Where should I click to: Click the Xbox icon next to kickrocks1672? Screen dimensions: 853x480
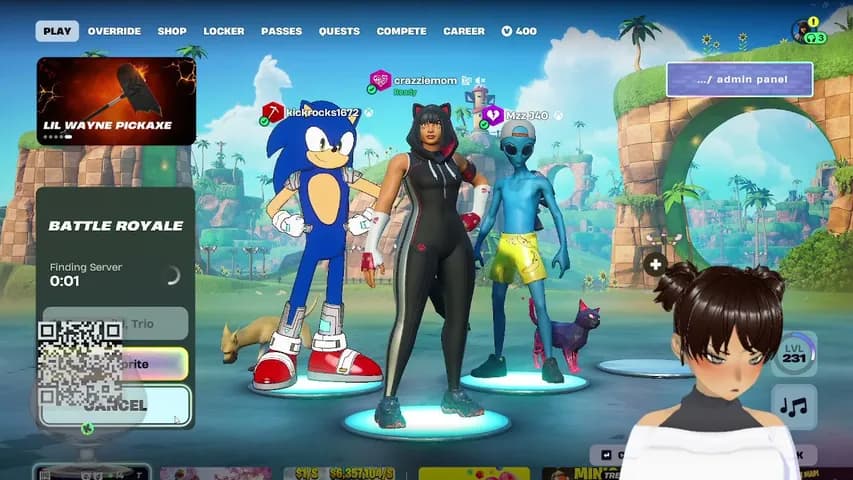[368, 113]
